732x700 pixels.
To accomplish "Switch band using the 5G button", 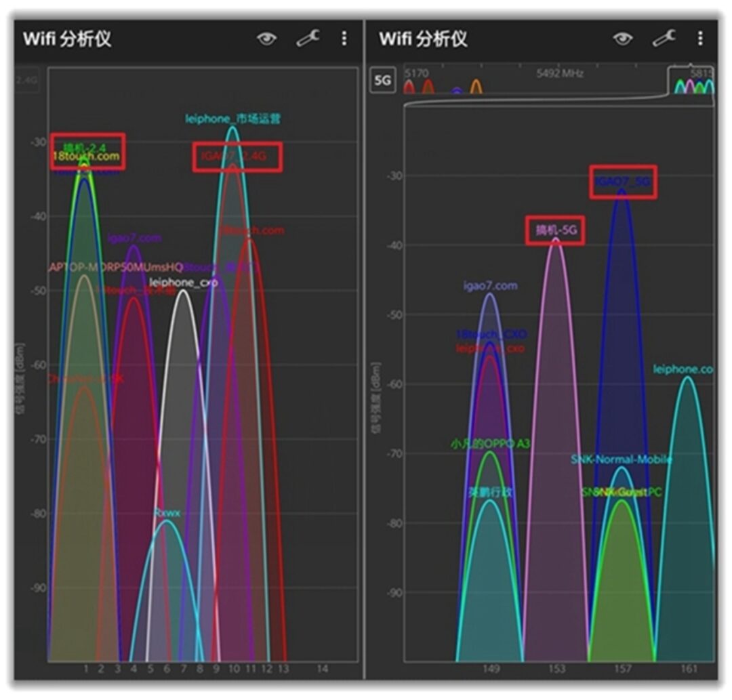I will point(382,80).
